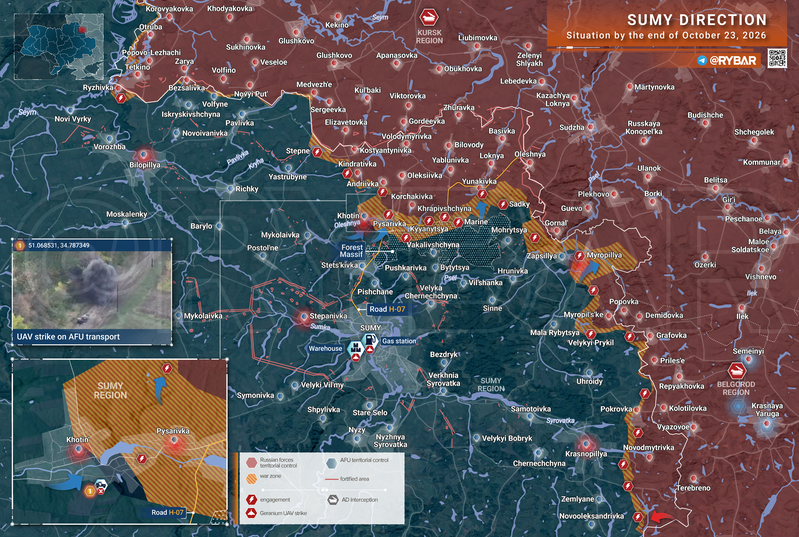Image resolution: width=799 pixels, height=537 pixels.
Task: Click the Road H-07 label in the inset
Action: coord(167,512)
